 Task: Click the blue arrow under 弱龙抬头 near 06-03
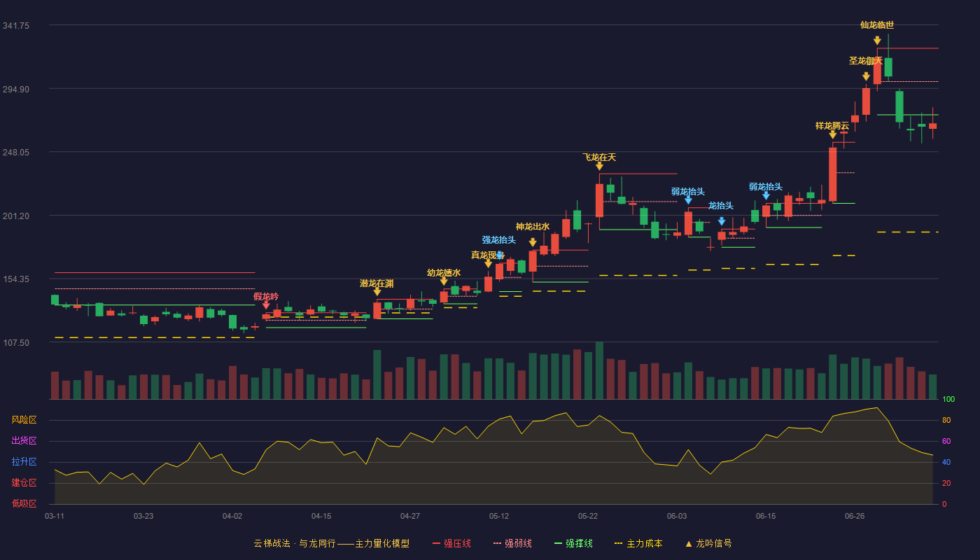click(x=688, y=200)
